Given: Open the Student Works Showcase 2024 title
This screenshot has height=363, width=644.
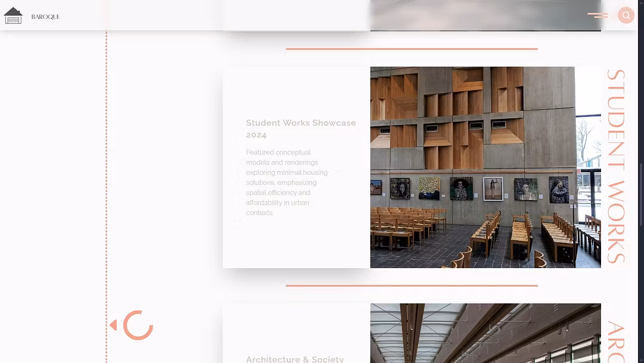Looking at the screenshot, I should (x=301, y=128).
